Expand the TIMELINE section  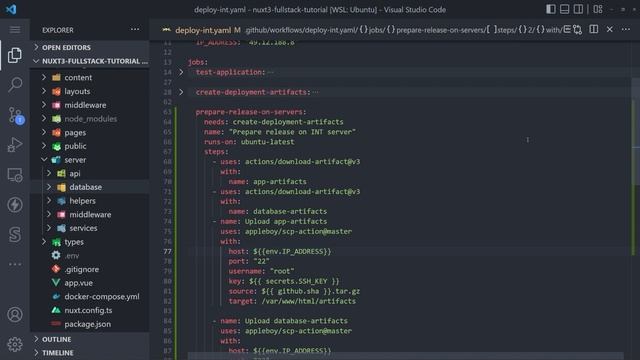coord(90,353)
